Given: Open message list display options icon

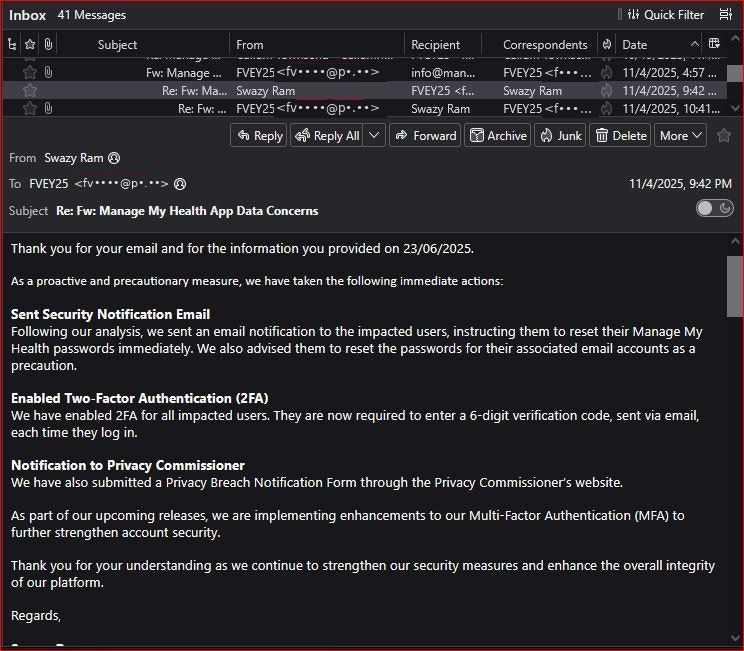Looking at the screenshot, I should pyautogui.click(x=725, y=15).
